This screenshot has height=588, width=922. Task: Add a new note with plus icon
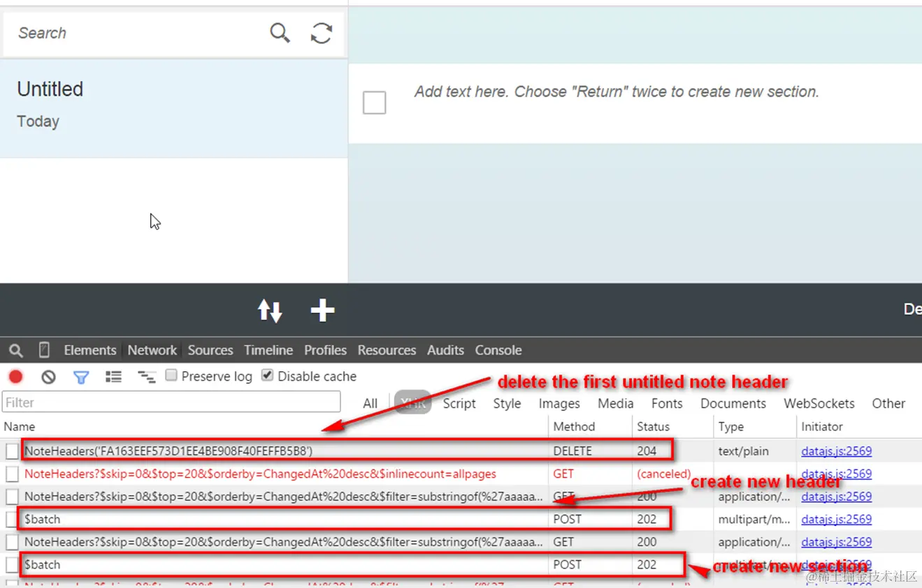(x=322, y=310)
